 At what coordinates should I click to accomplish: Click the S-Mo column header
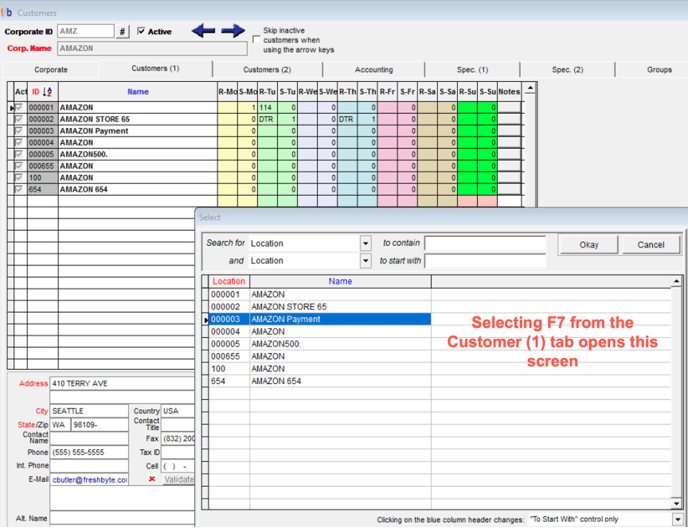click(x=247, y=92)
